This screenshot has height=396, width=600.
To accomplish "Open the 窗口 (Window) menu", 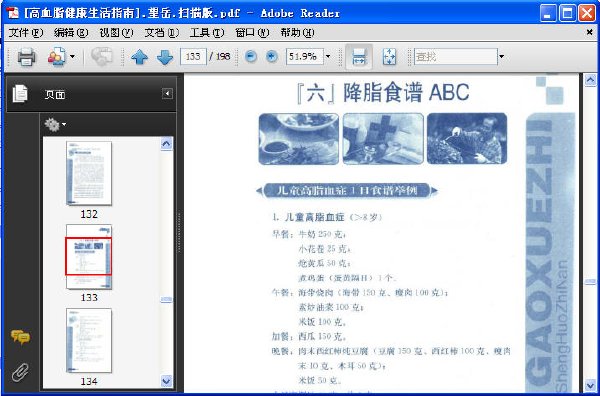I will (x=252, y=33).
